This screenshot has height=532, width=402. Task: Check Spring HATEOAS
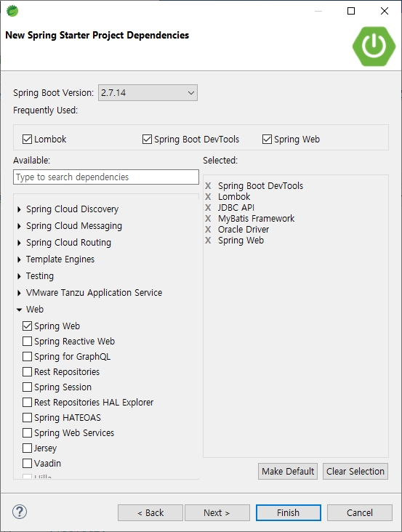pos(27,418)
